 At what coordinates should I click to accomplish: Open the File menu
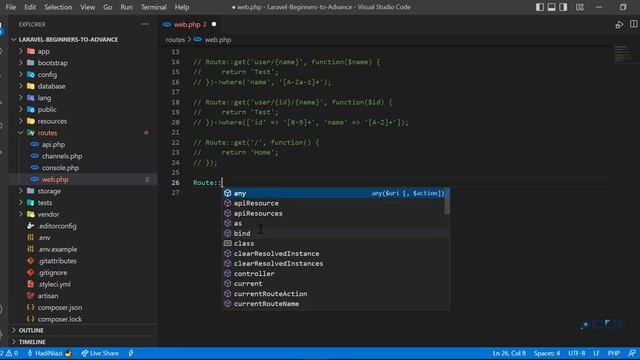[x=11, y=7]
